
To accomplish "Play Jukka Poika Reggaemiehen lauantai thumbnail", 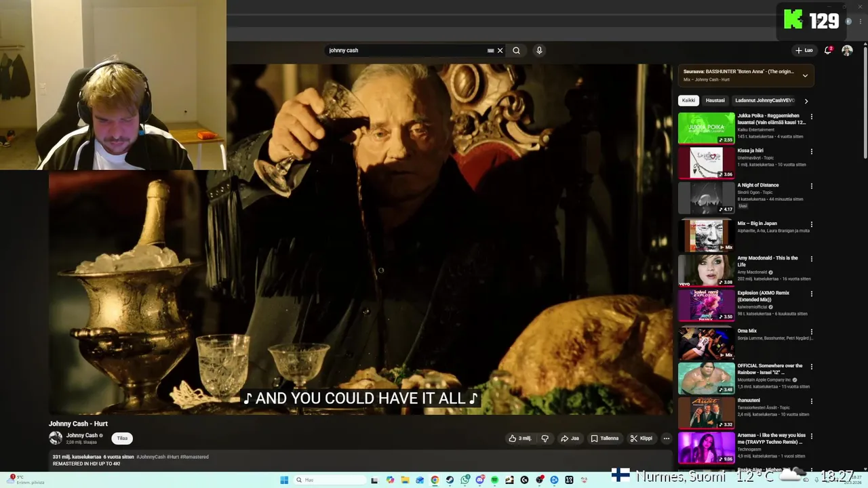I will click(706, 128).
